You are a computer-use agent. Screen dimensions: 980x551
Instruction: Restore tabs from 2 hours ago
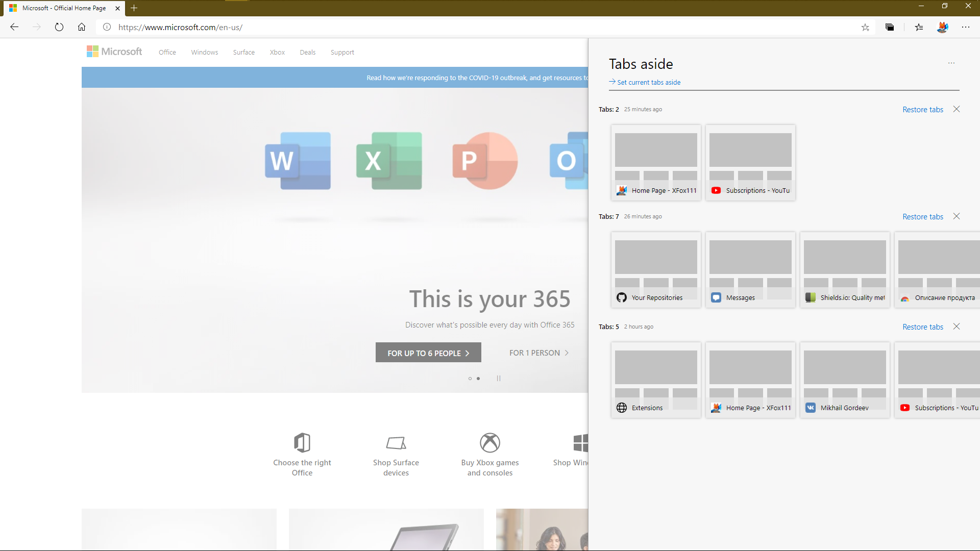[923, 327]
